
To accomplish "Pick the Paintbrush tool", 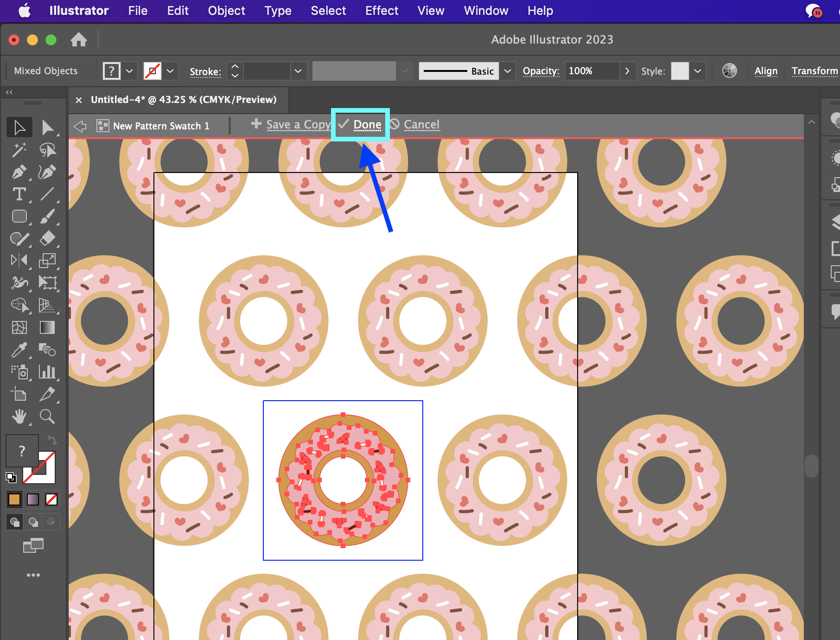I will click(x=47, y=217).
